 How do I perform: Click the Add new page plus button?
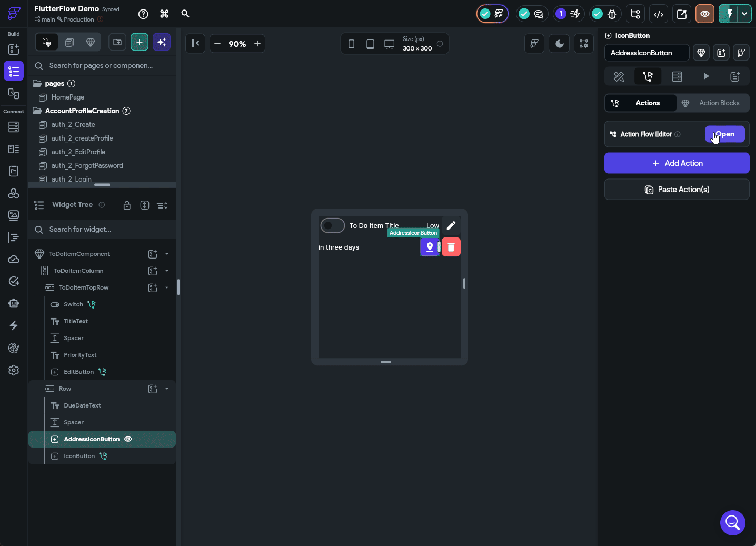click(x=140, y=42)
